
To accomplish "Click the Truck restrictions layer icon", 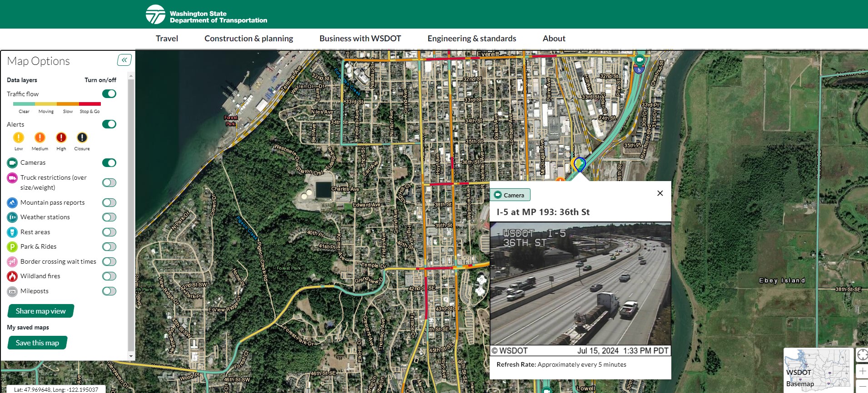I will point(12,178).
